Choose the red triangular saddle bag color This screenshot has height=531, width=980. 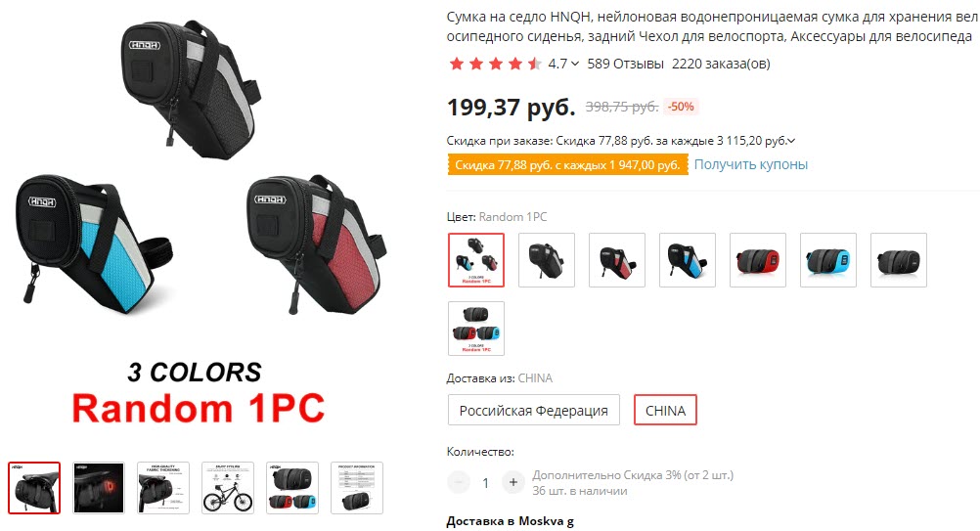tap(617, 260)
